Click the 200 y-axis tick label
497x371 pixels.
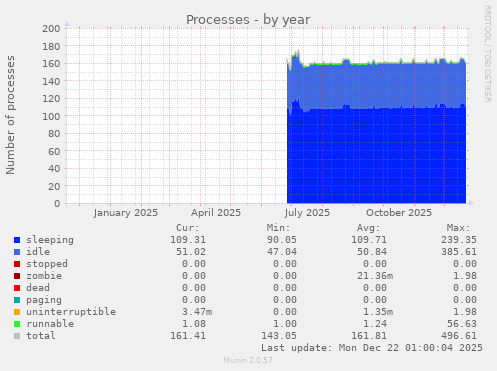pyautogui.click(x=51, y=29)
